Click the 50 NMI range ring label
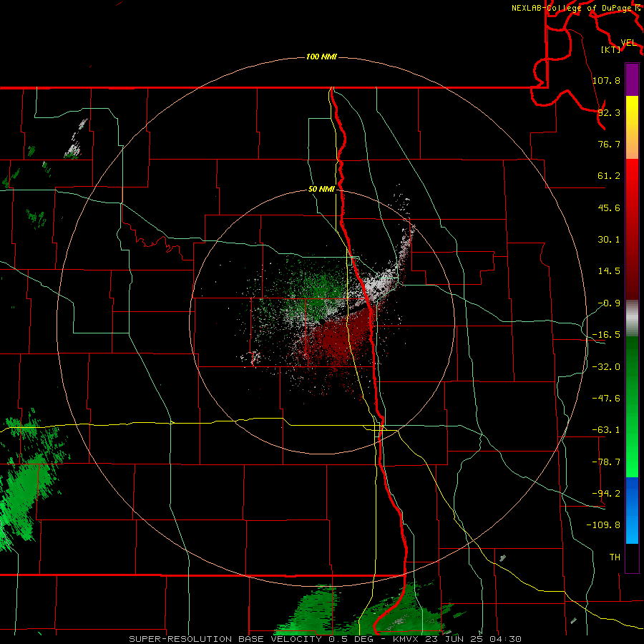This screenshot has height=644, width=644. (321, 189)
